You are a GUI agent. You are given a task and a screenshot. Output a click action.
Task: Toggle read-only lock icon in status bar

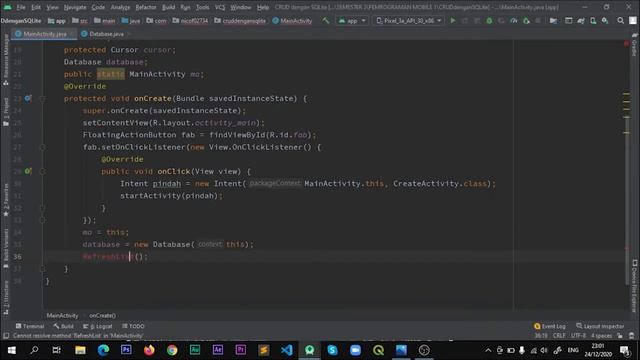620,336
